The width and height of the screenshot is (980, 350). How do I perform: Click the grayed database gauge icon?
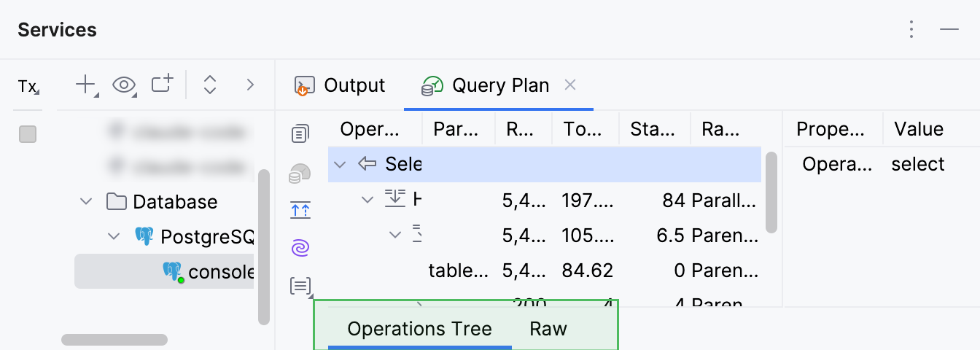300,173
